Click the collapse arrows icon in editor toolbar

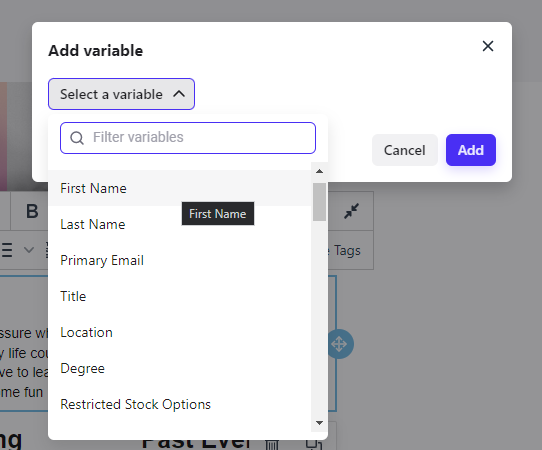click(351, 211)
